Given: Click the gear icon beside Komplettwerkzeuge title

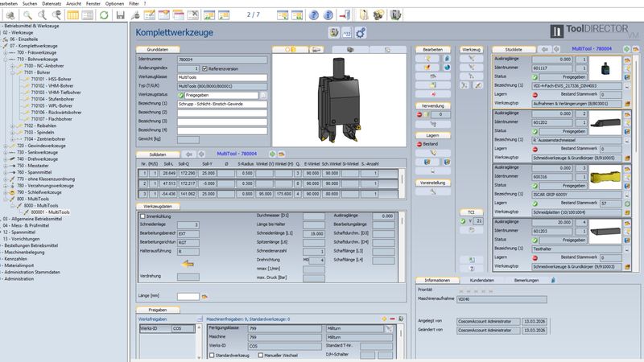Looking at the screenshot, I should point(360,32).
